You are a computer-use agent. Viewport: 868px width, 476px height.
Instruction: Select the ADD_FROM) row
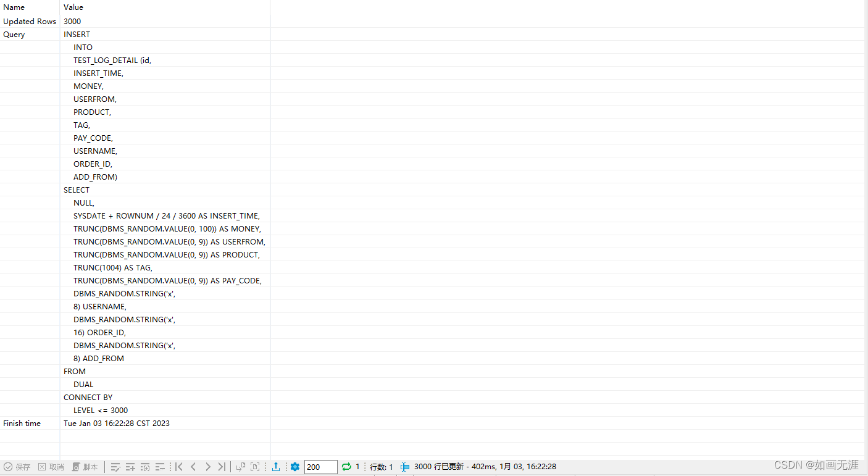165,177
